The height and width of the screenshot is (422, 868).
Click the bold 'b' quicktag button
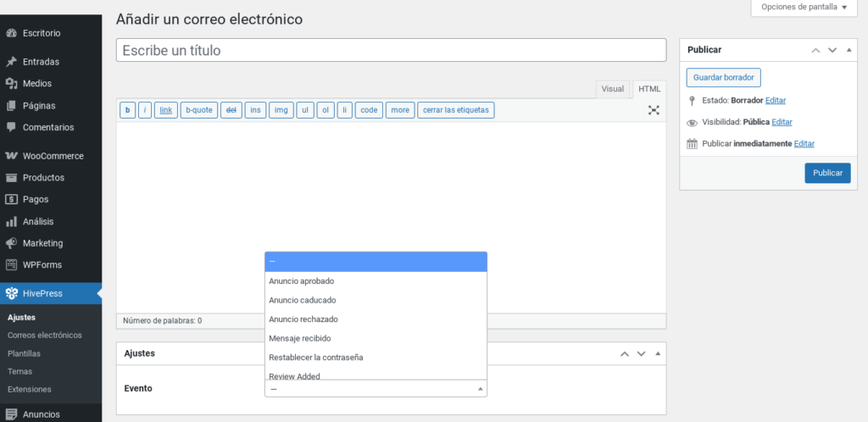tap(127, 110)
